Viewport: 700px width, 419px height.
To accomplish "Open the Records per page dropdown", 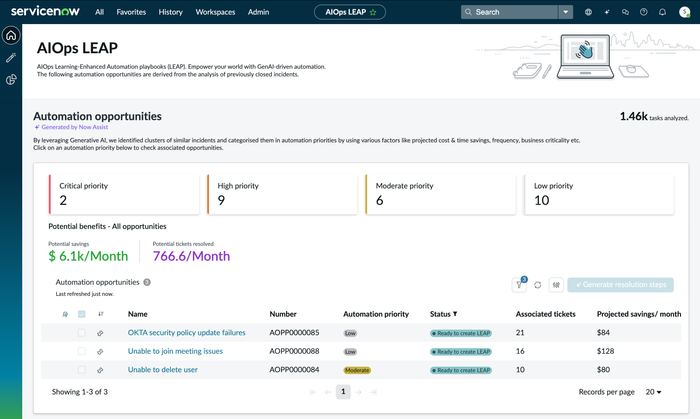I will point(655,392).
